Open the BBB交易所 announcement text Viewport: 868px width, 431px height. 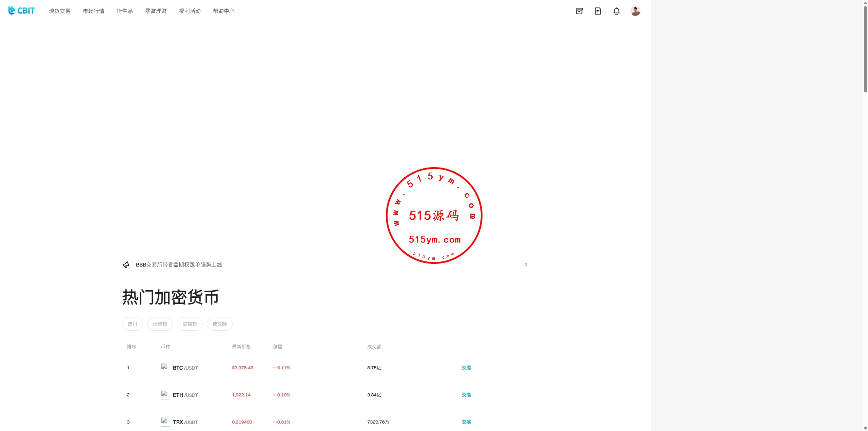pos(179,265)
